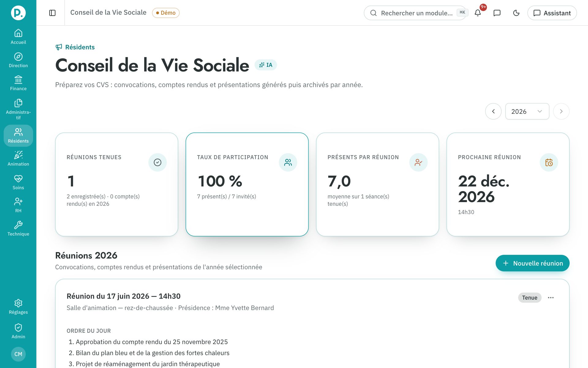Open Réglages settings

click(x=18, y=307)
